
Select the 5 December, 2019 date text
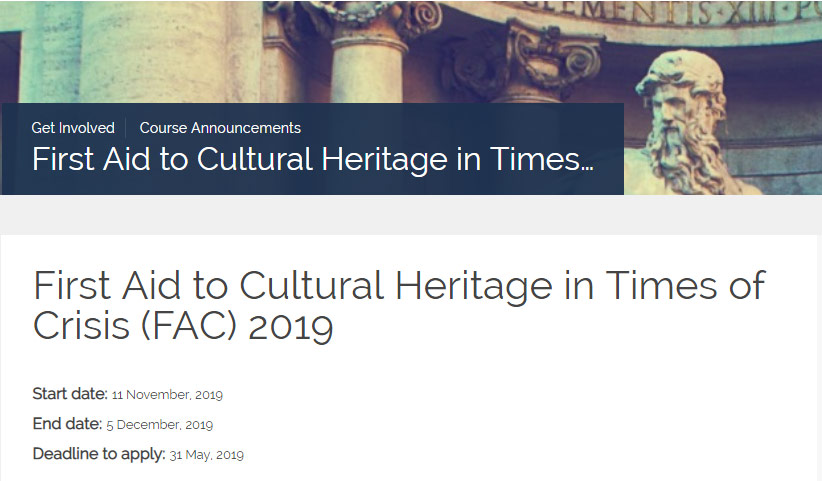pyautogui.click(x=160, y=424)
